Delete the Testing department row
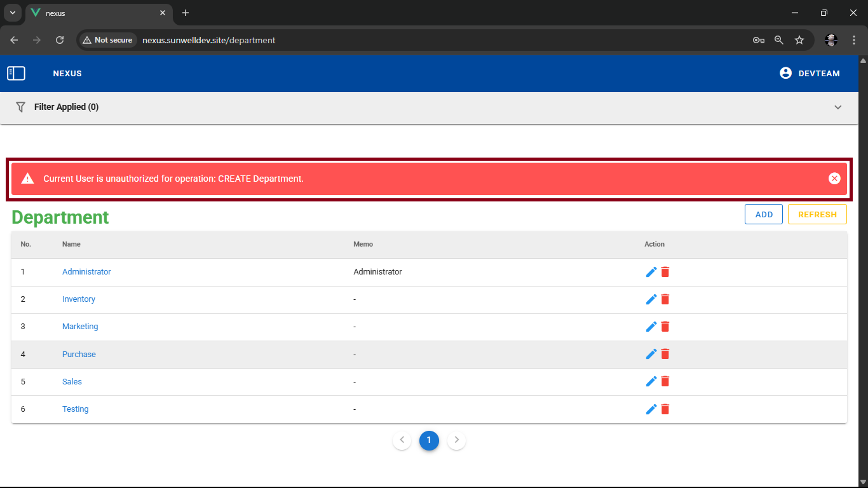The width and height of the screenshot is (868, 488). 665,409
